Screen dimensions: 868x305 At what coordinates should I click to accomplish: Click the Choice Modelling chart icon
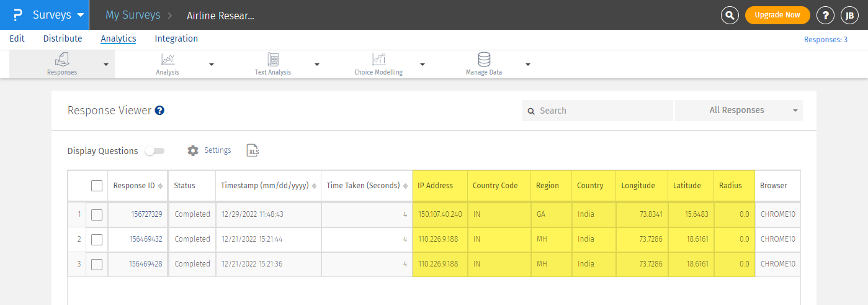[378, 60]
